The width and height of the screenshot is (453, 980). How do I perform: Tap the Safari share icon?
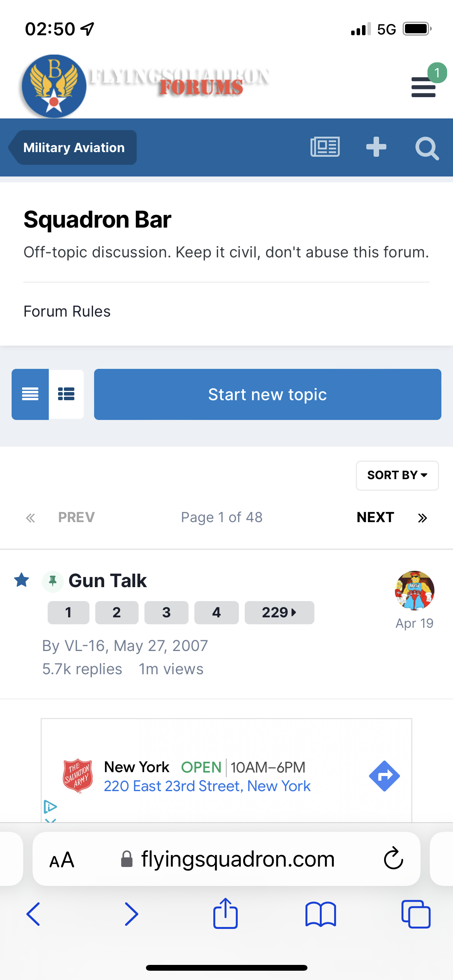pyautogui.click(x=225, y=913)
